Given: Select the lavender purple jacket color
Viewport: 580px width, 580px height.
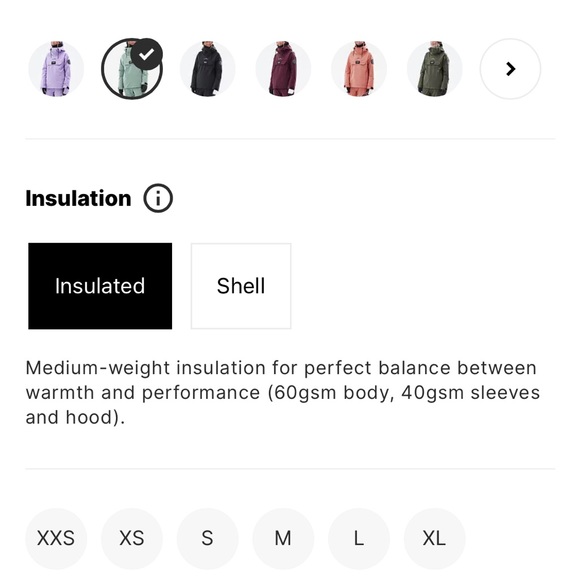Looking at the screenshot, I should [56, 69].
